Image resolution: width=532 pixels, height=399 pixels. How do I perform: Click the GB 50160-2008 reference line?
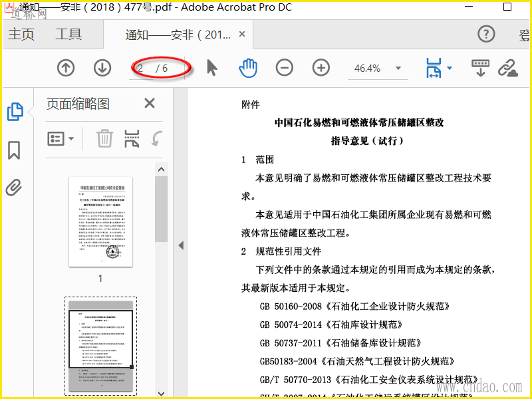point(355,307)
